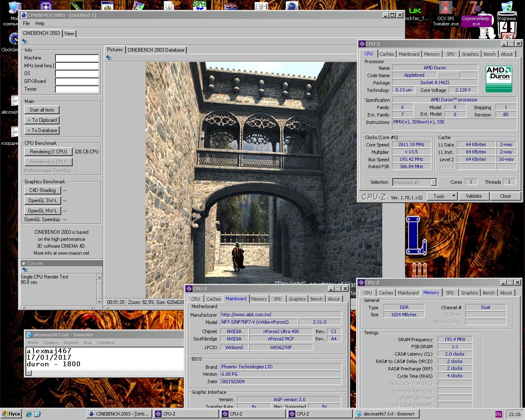Screen dimensions: 525x420
Task: Click the Console scrollbar up arrow
Action: tap(99, 277)
